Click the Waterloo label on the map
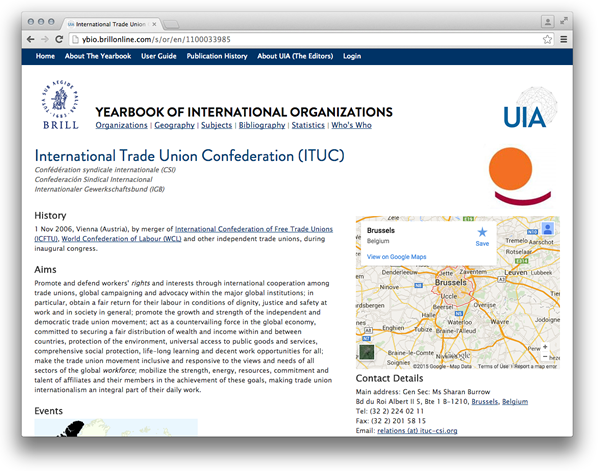 (x=460, y=322)
